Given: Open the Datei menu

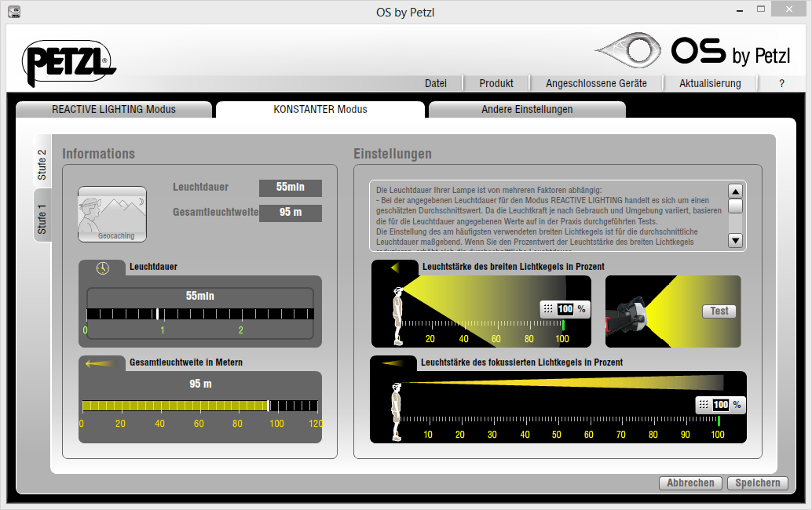Looking at the screenshot, I should tap(436, 83).
